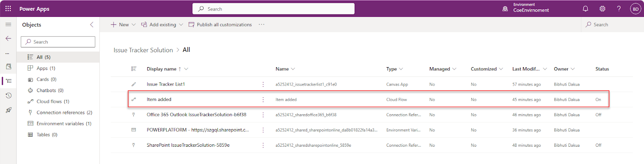Go back using left arrow icon
This screenshot has height=164, width=644.
click(x=8, y=39)
